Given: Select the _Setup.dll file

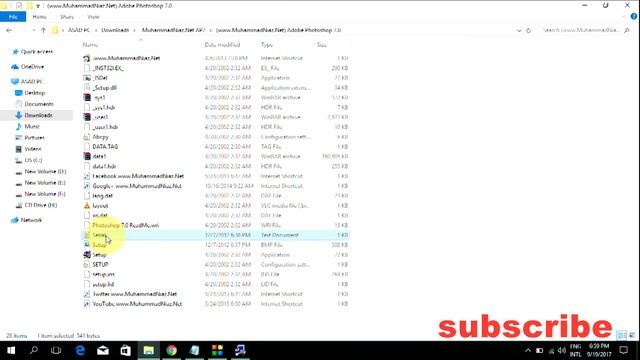Looking at the screenshot, I should 104,88.
